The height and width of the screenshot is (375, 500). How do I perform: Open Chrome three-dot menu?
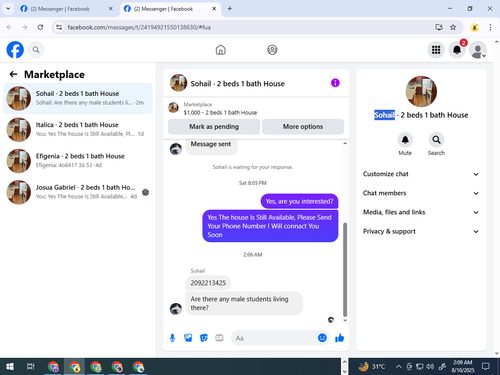pos(490,27)
